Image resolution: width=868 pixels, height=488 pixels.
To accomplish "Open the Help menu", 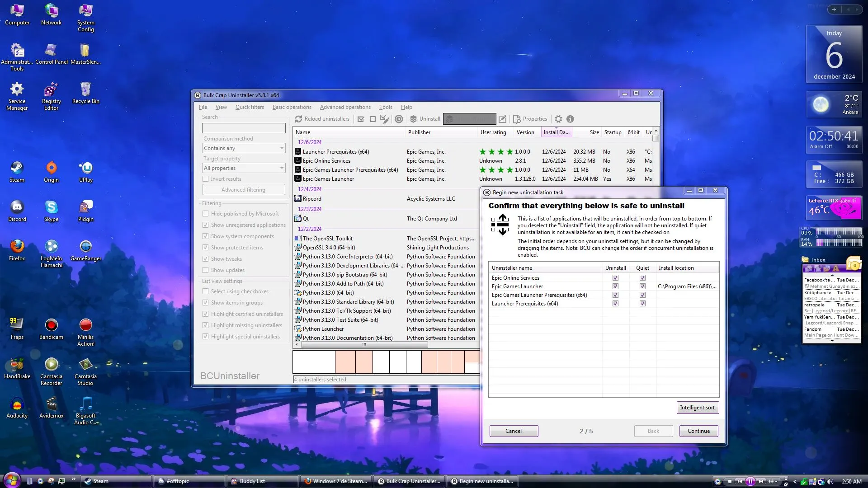I will (x=406, y=107).
